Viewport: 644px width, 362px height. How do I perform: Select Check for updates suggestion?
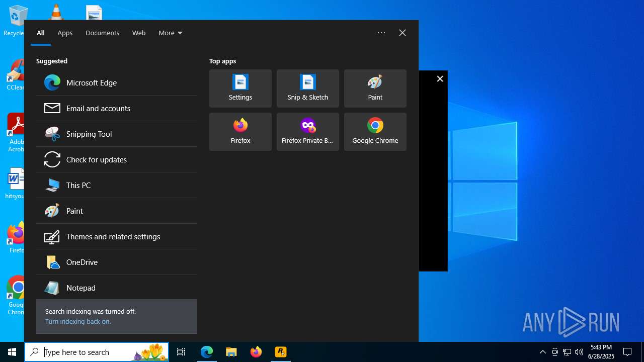(117, 159)
